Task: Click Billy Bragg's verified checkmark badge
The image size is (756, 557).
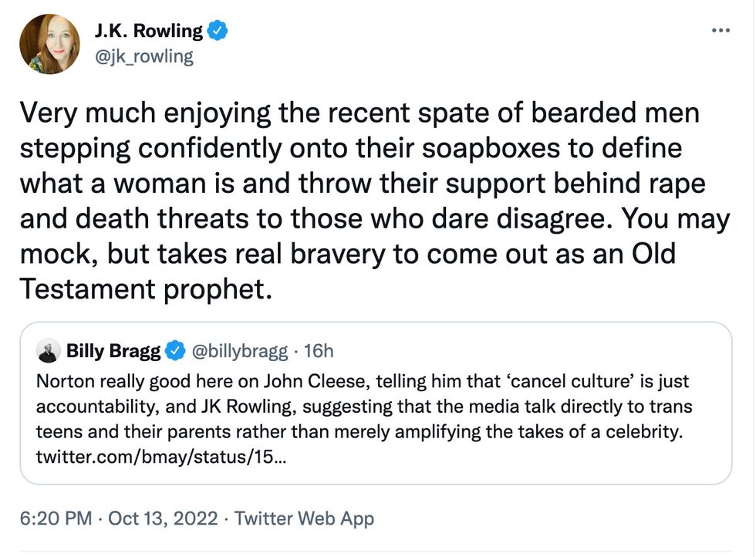Action: tap(176, 352)
